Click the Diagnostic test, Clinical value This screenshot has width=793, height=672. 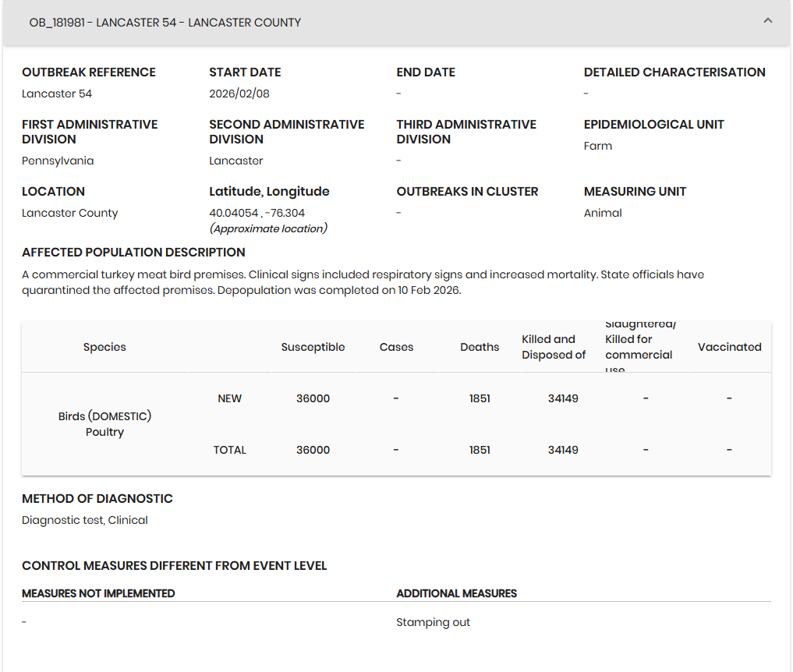tap(85, 520)
